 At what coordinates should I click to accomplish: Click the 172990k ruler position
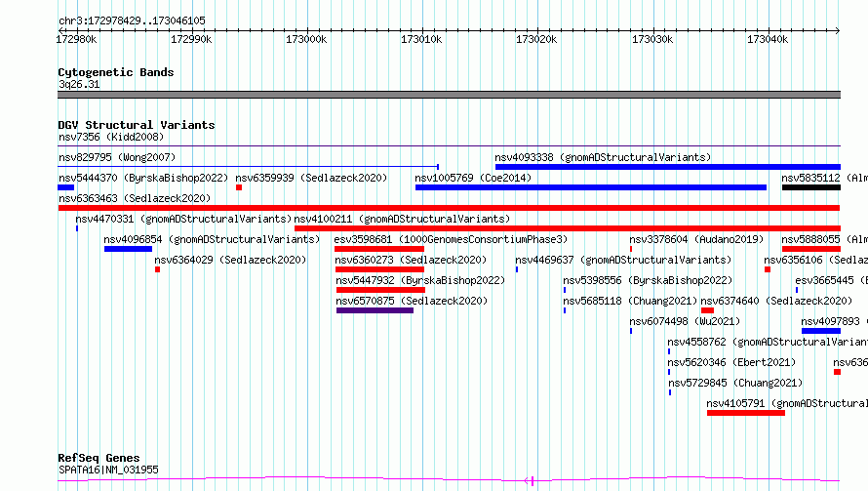pos(191,39)
